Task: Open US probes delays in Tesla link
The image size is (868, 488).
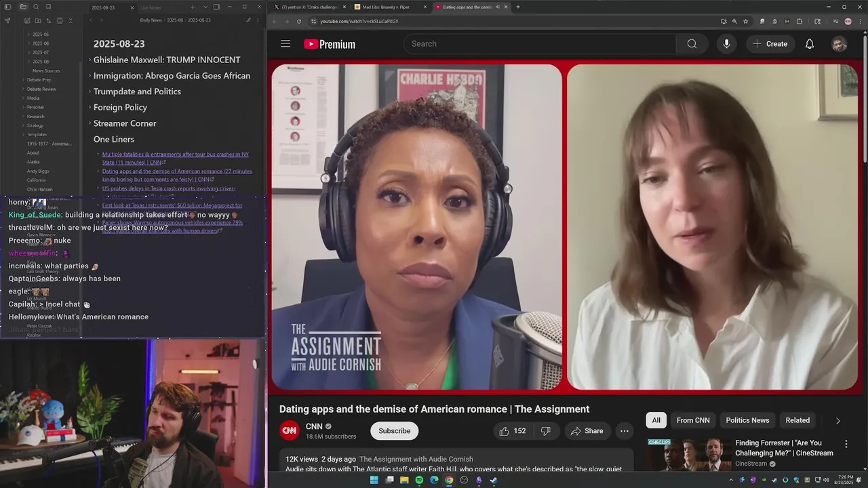Action: tap(169, 188)
